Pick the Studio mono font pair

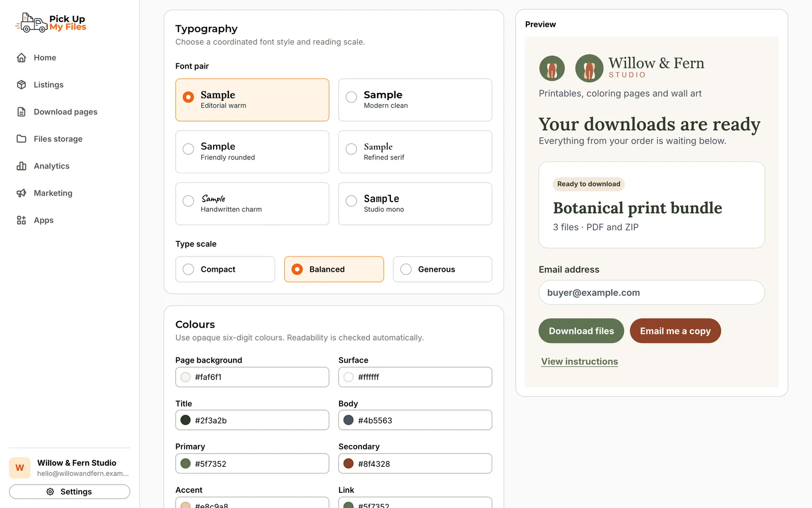(x=415, y=204)
